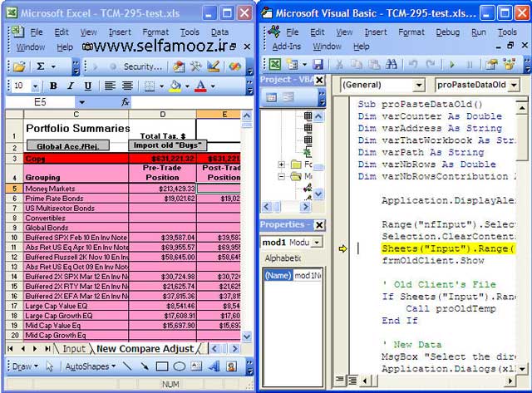Click the Draw menu button
Screen dimensions: 532x393
[25, 366]
